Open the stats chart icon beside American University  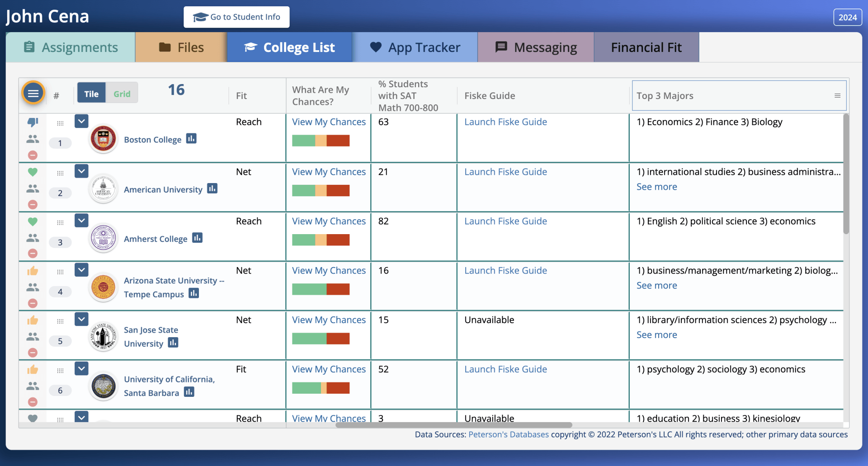[x=212, y=188]
